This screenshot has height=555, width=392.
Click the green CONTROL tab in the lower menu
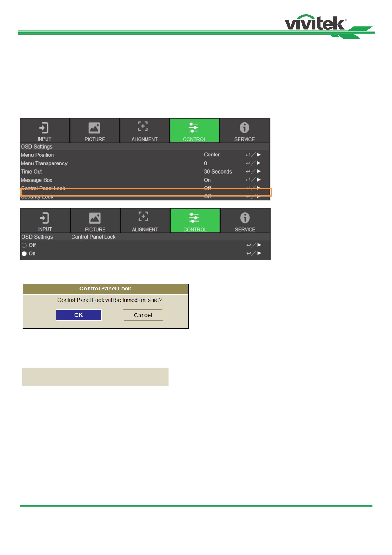(195, 221)
